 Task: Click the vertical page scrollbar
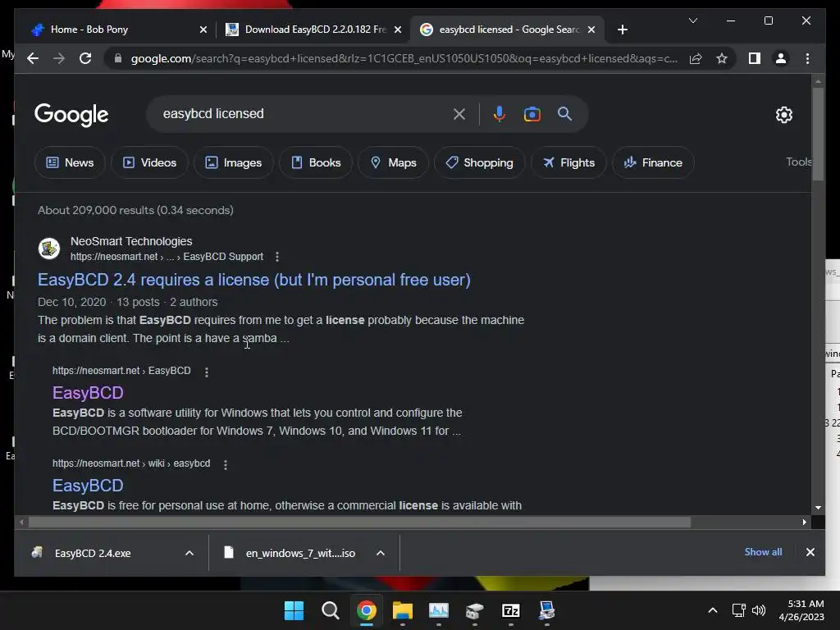(818, 134)
